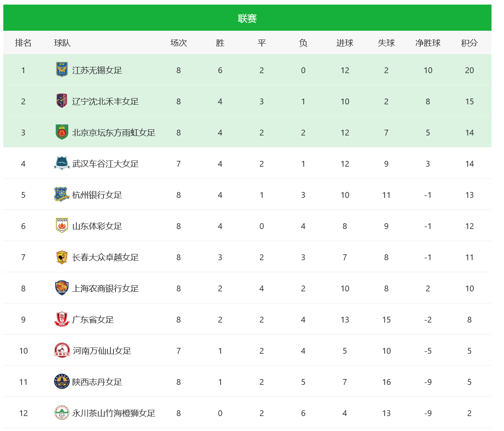The width and height of the screenshot is (504, 431).
Task: Open the 北京京坛东方雨虹女足 green badge
Action: point(62,132)
